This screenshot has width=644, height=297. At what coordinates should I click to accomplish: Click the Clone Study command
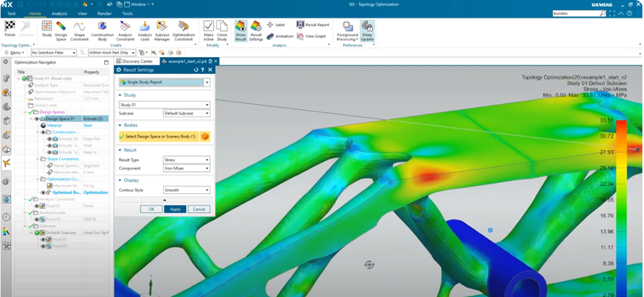(222, 30)
